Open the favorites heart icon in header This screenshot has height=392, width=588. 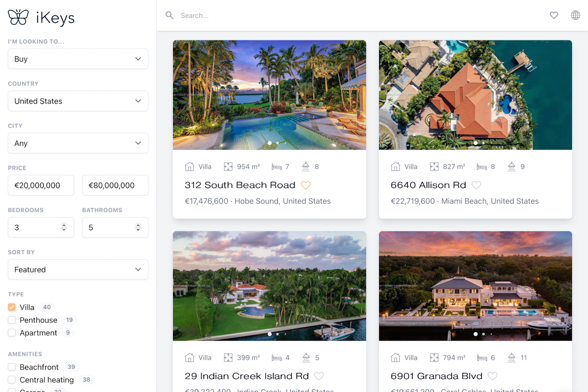554,15
